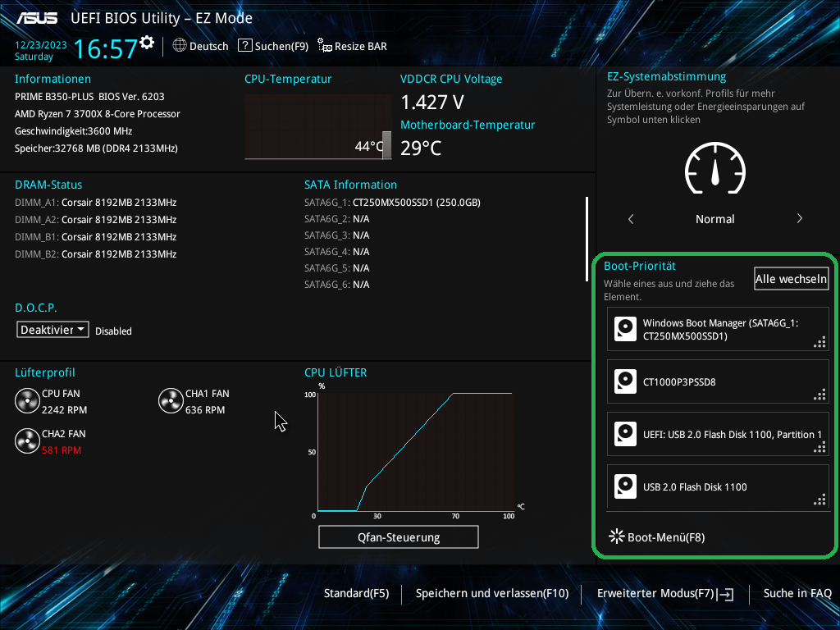
Task: Click Speichern und verlassen(F10)
Action: coord(492,593)
